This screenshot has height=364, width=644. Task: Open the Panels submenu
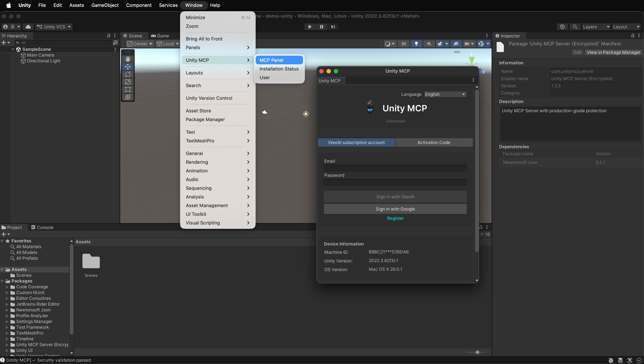217,48
